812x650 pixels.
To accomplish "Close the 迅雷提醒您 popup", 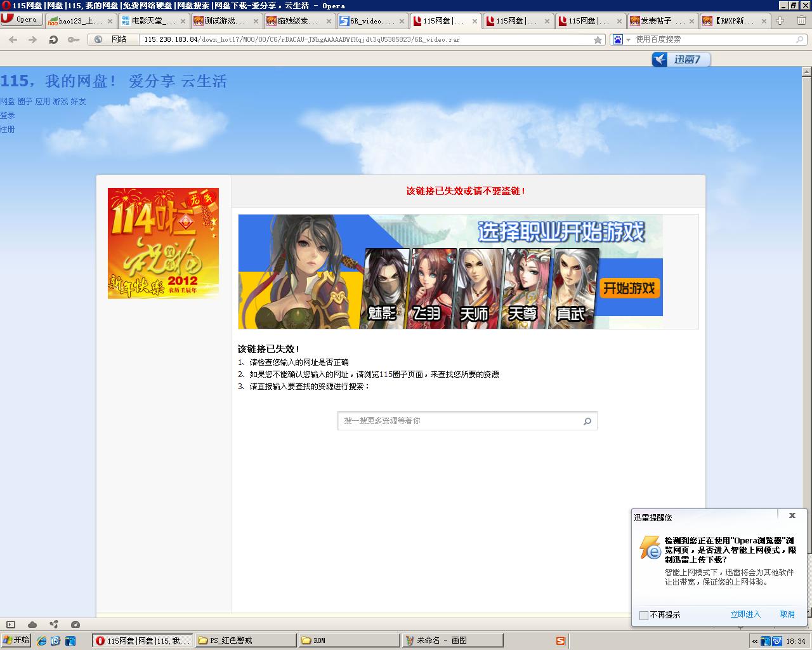I will click(x=792, y=515).
